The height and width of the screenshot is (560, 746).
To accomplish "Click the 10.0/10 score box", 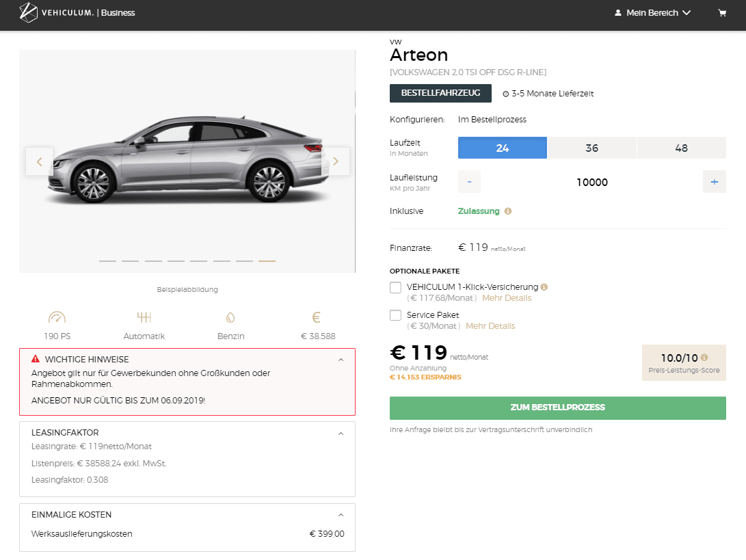I will pyautogui.click(x=684, y=362).
